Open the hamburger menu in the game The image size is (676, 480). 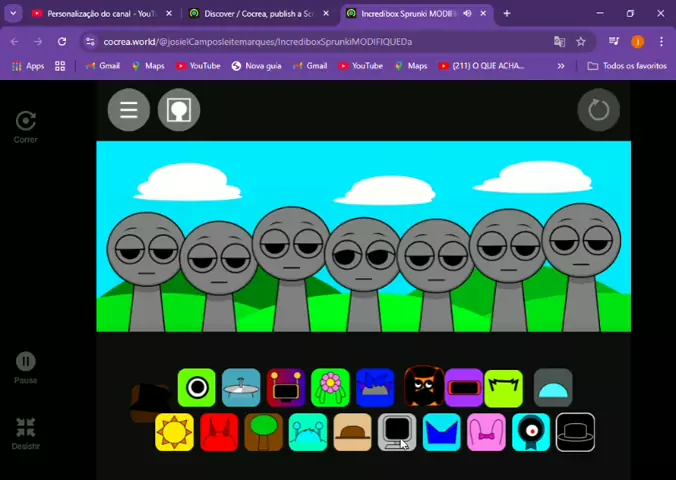click(129, 110)
